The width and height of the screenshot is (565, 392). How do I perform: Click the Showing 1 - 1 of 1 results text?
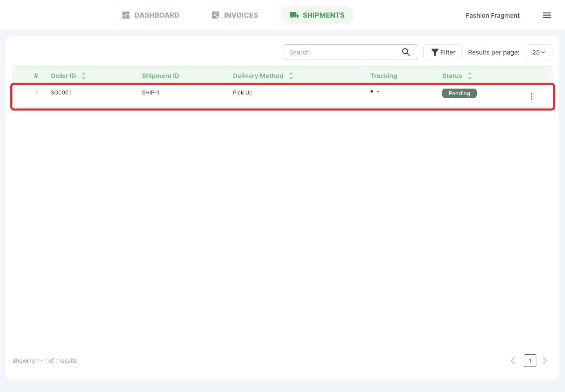coord(45,361)
